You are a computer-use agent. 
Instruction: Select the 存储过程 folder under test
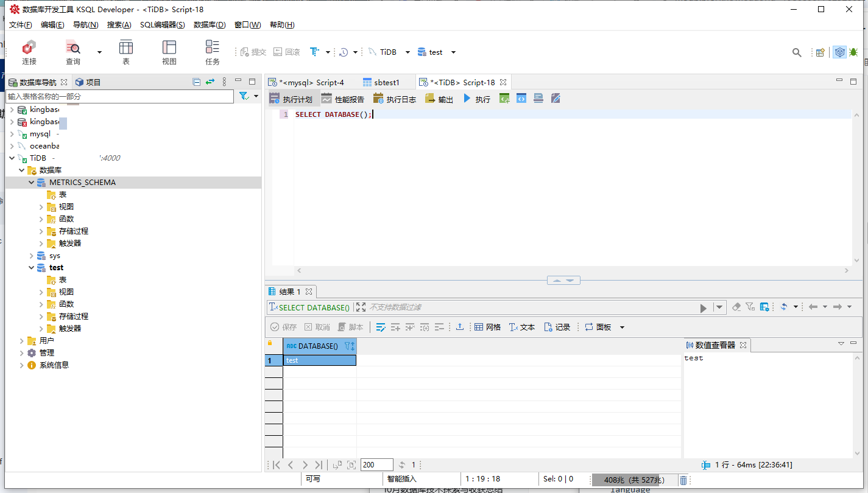pyautogui.click(x=74, y=316)
